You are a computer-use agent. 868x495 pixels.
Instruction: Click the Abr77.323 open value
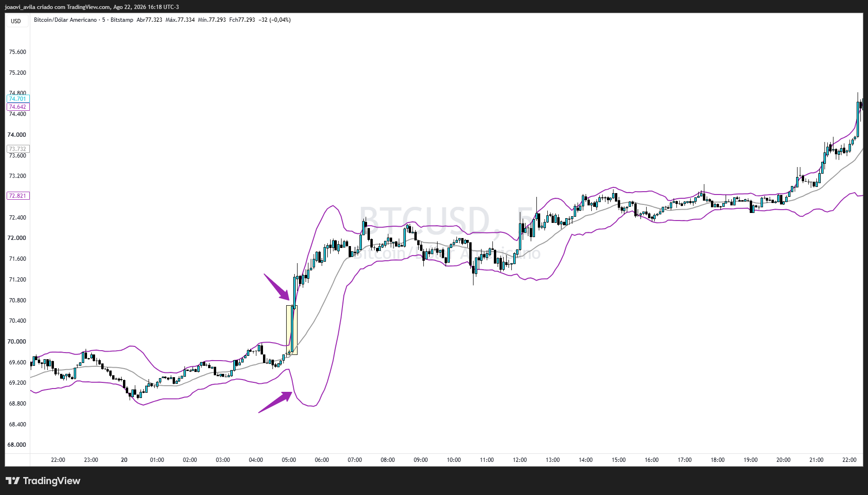tap(149, 20)
